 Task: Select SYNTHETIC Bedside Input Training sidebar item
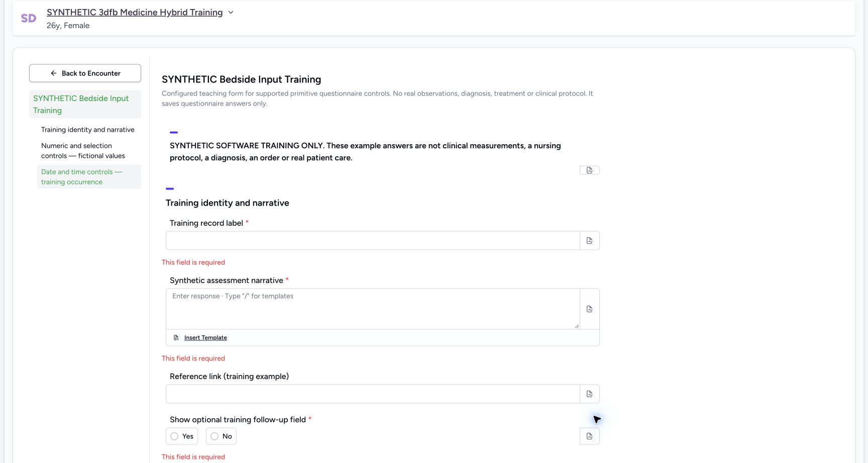point(85,105)
